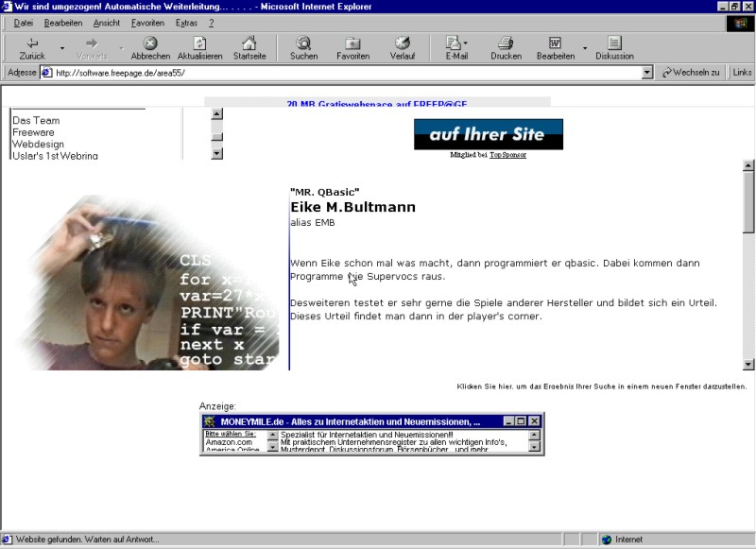Viewport: 756px width, 549px height.
Task: Click the Links toolbar label
Action: pos(742,73)
